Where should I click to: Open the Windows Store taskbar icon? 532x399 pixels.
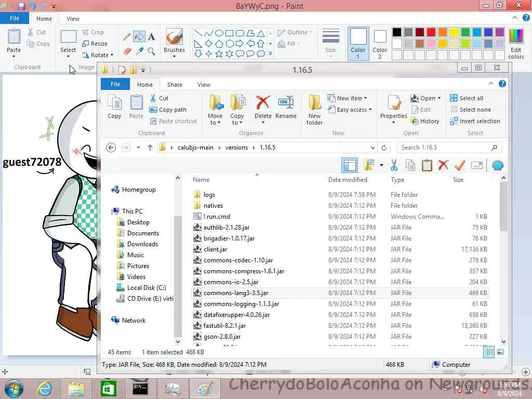pyautogui.click(x=108, y=389)
